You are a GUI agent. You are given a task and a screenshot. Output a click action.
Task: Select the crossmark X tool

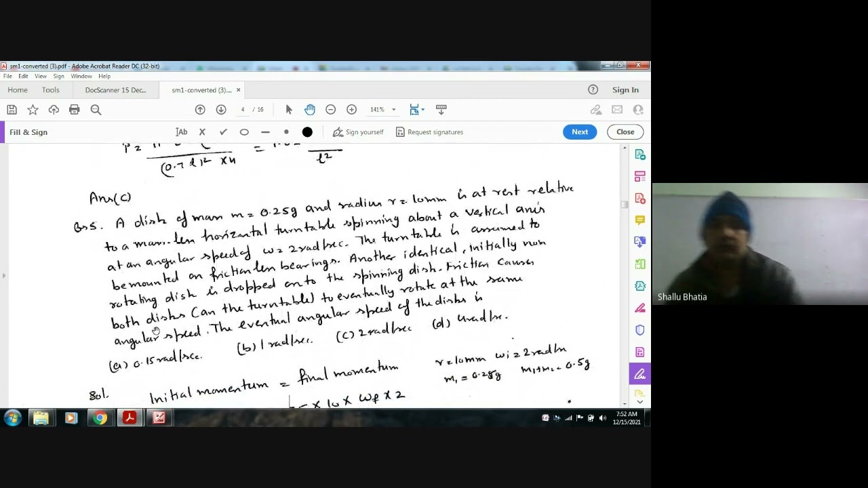pyautogui.click(x=202, y=132)
